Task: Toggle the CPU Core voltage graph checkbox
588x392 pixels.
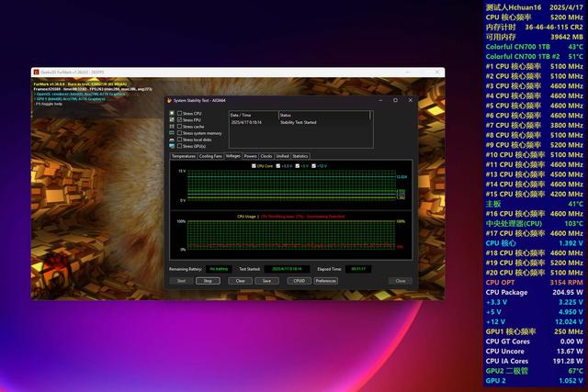Action: (x=252, y=165)
